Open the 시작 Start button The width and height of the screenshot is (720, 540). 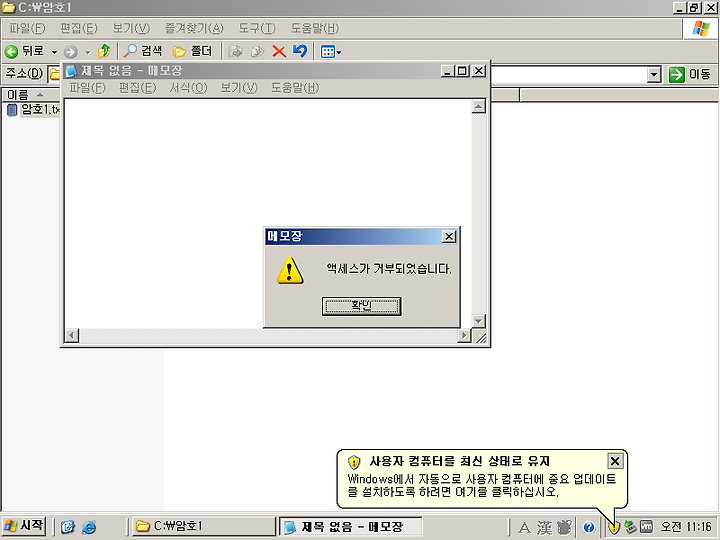pyautogui.click(x=23, y=526)
